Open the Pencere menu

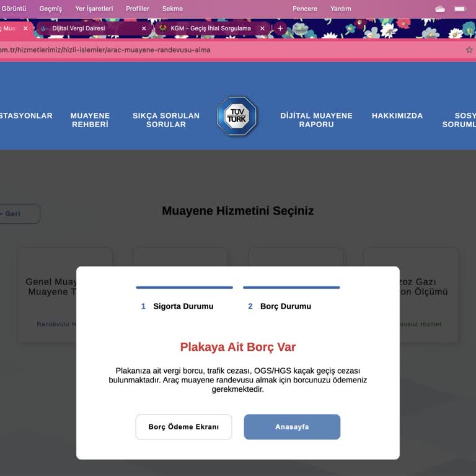[305, 9]
